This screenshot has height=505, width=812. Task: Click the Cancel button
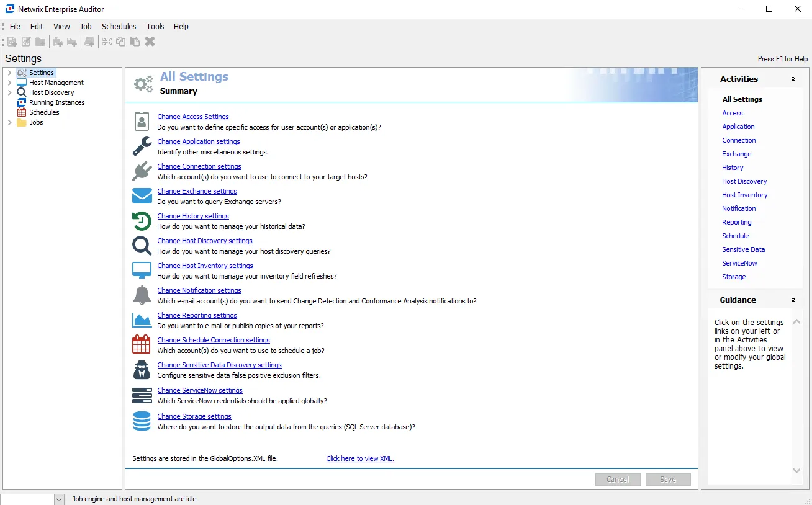pyautogui.click(x=618, y=480)
